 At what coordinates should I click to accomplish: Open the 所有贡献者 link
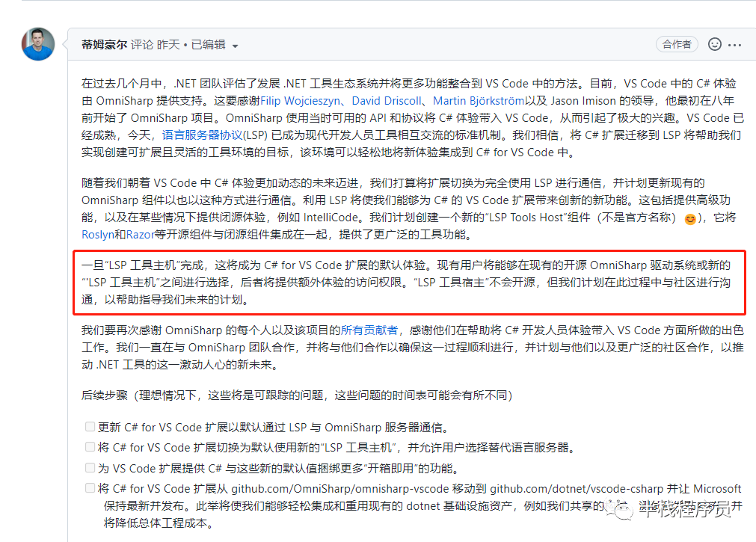(x=369, y=330)
